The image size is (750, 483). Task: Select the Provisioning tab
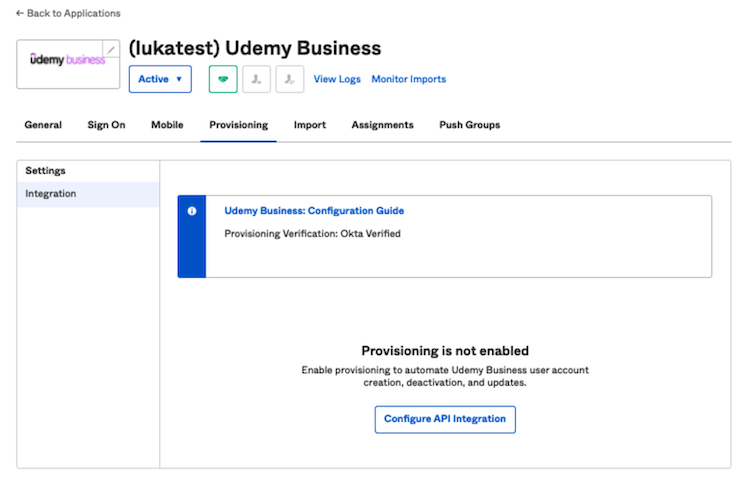click(x=238, y=125)
